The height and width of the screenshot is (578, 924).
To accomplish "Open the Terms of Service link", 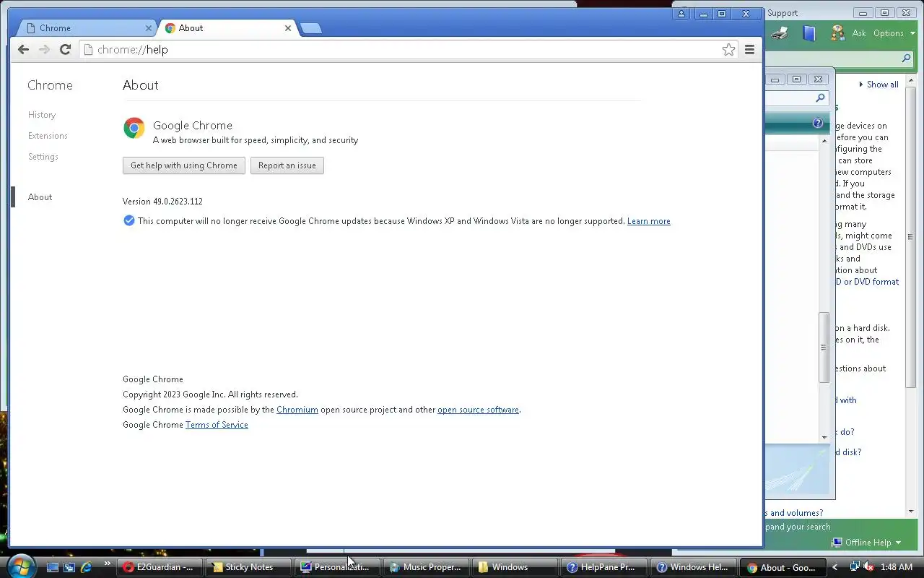I will (217, 425).
